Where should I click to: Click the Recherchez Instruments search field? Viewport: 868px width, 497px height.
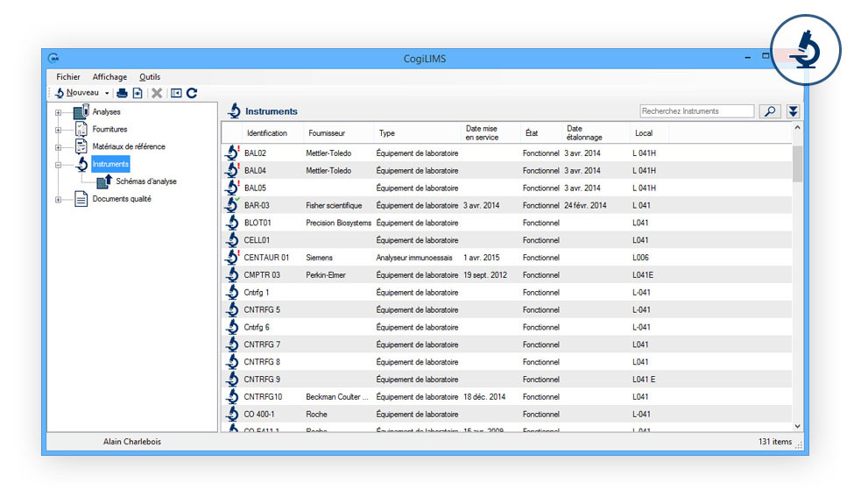point(696,111)
